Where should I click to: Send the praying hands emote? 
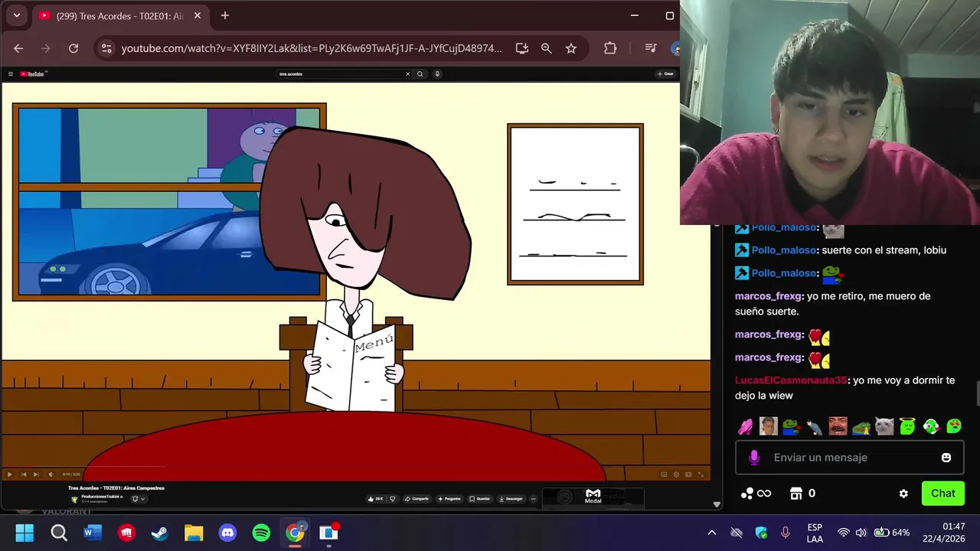(746, 426)
